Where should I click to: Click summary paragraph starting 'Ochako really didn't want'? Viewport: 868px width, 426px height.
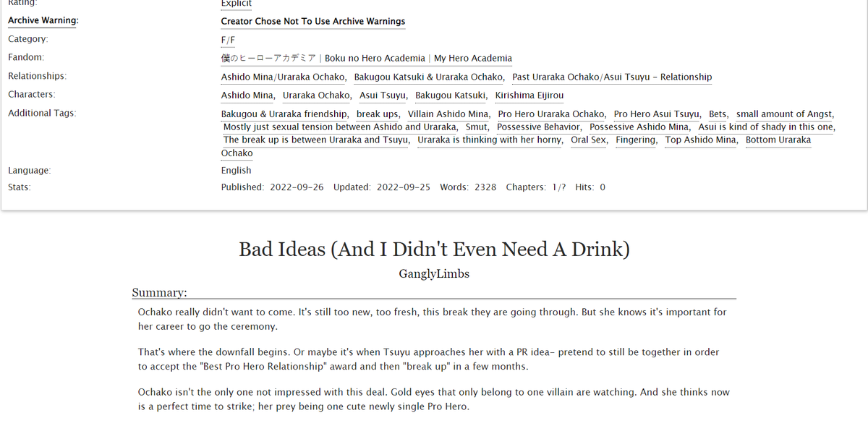(433, 319)
